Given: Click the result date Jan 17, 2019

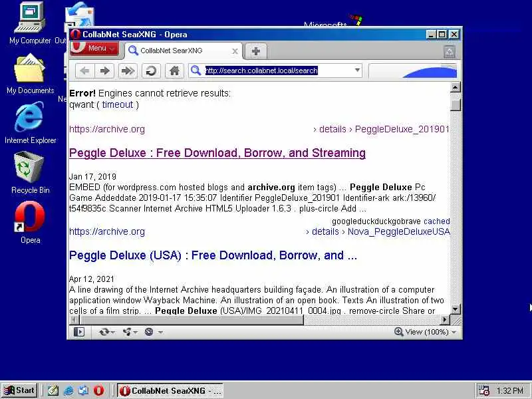Looking at the screenshot, I should coord(92,177).
